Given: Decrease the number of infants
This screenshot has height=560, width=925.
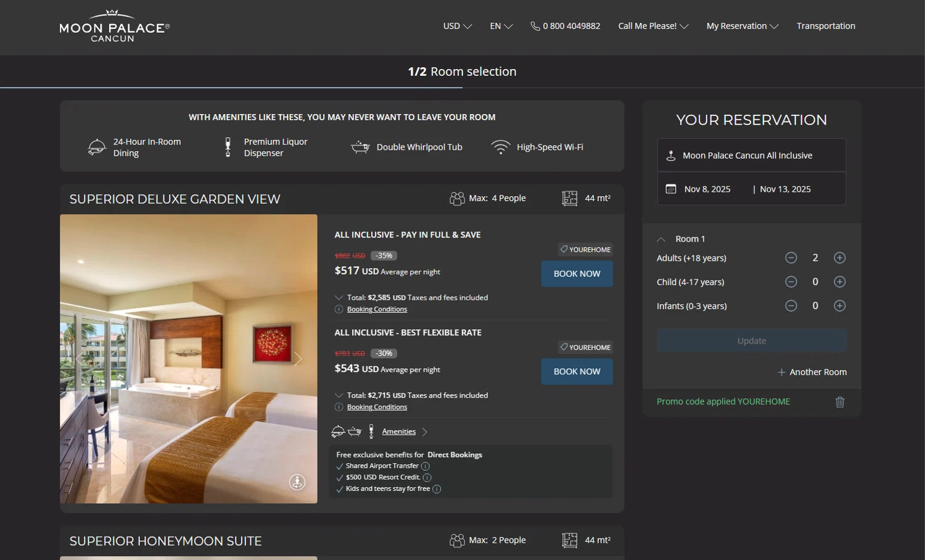Looking at the screenshot, I should click(x=791, y=306).
